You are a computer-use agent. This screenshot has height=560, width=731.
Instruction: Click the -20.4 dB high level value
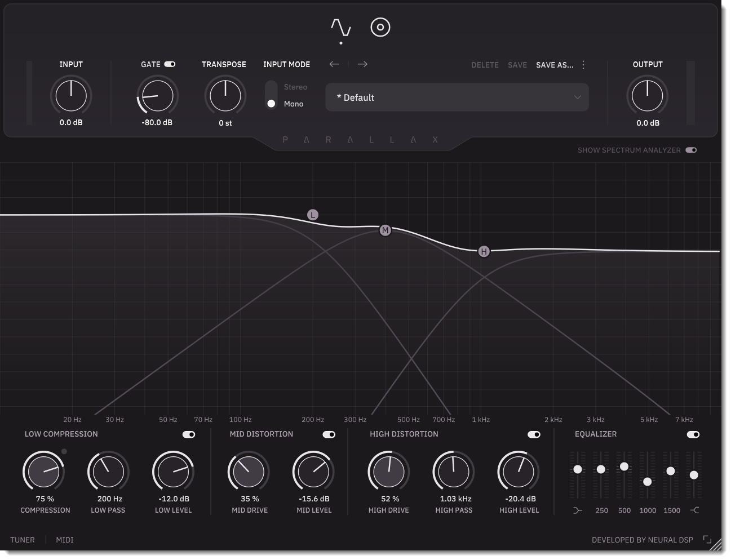tap(520, 499)
